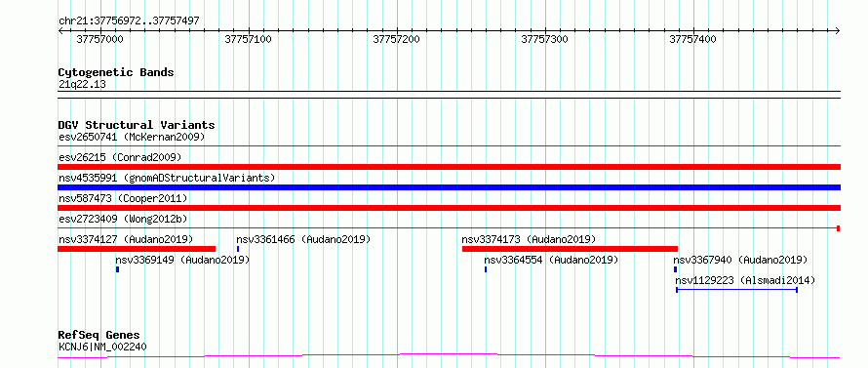
Task: Click ruler position 37757300
Action: (x=545, y=39)
